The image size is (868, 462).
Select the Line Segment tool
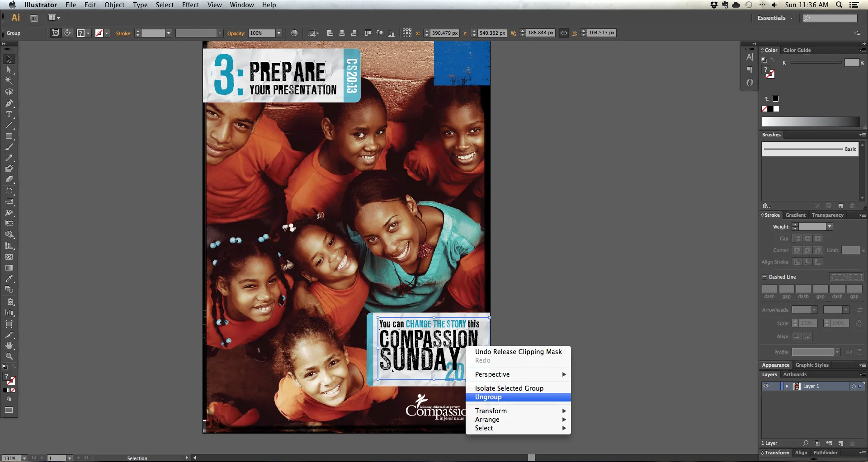click(x=9, y=125)
